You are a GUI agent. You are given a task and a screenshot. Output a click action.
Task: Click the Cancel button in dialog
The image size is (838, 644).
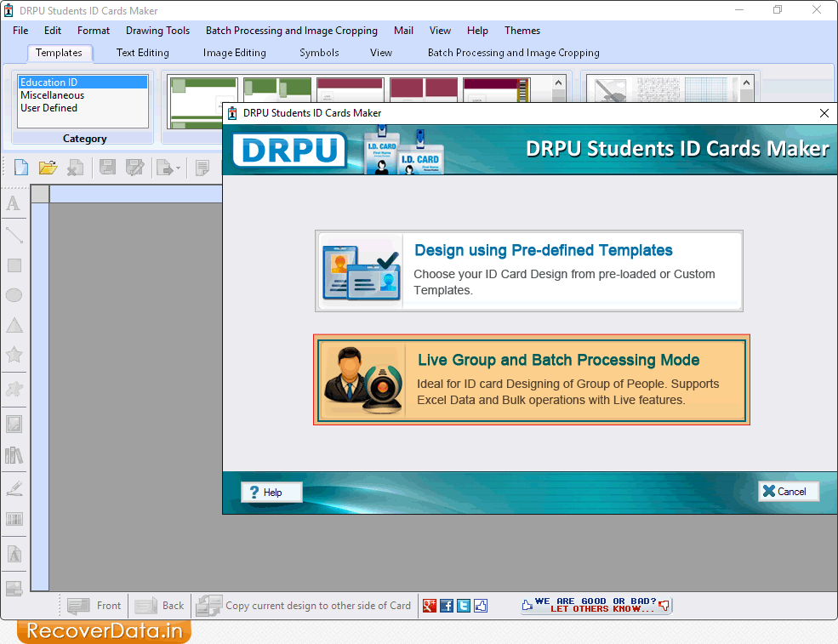789,491
